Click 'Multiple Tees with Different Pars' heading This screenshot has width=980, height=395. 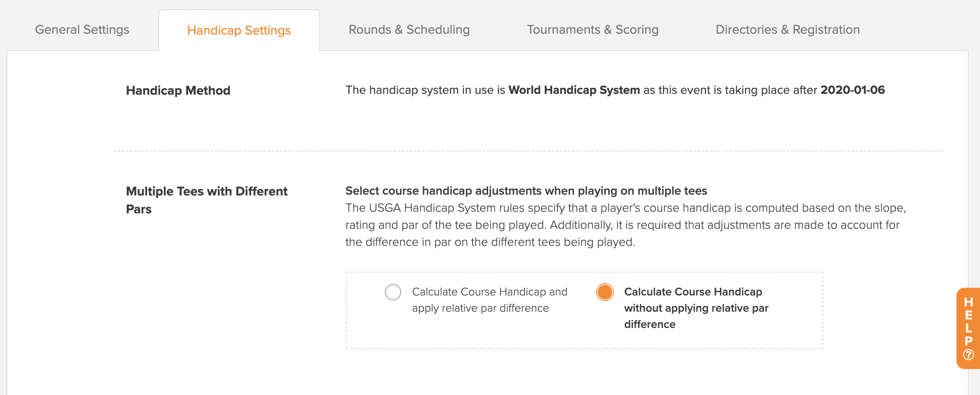pyautogui.click(x=207, y=200)
